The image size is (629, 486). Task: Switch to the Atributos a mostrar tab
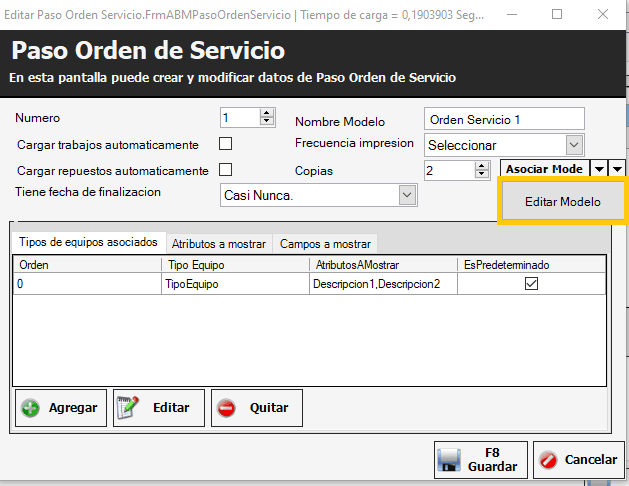point(218,243)
